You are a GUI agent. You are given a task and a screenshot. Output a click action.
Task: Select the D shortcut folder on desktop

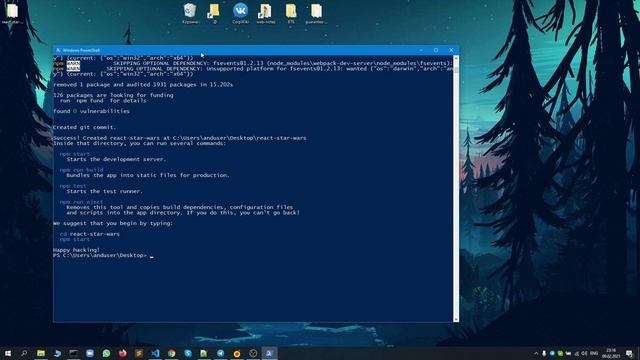pyautogui.click(x=215, y=13)
